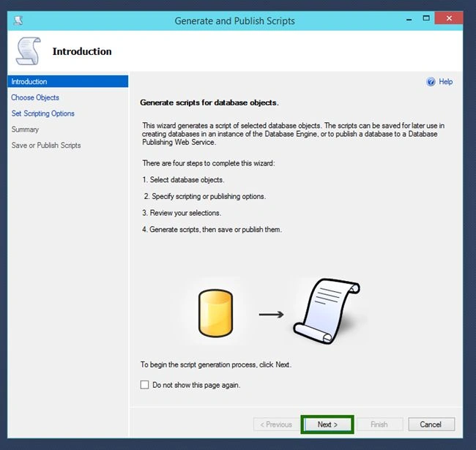Click text '3. Review your selections.'

pos(182,213)
